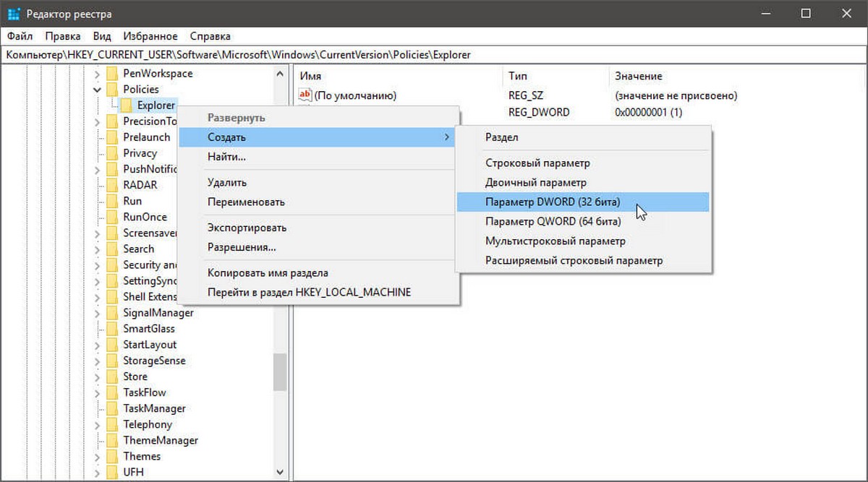
Task: Click the TaskManager folder icon
Action: [x=111, y=408]
